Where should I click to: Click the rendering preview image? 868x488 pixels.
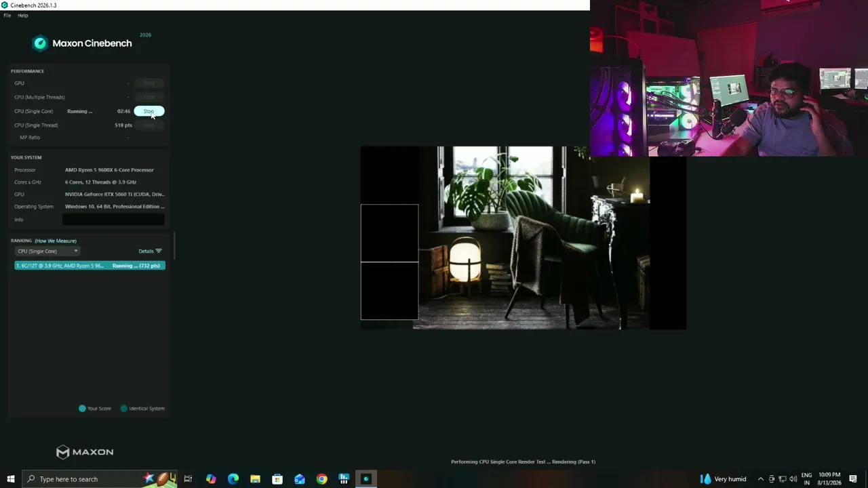(x=523, y=238)
